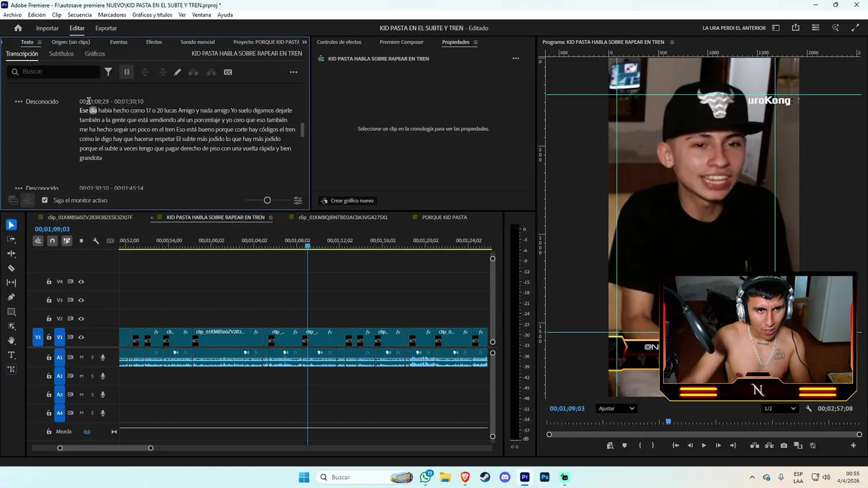This screenshot has width=868, height=488.
Task: Toggle voice-over record on track A3
Action: click(103, 394)
